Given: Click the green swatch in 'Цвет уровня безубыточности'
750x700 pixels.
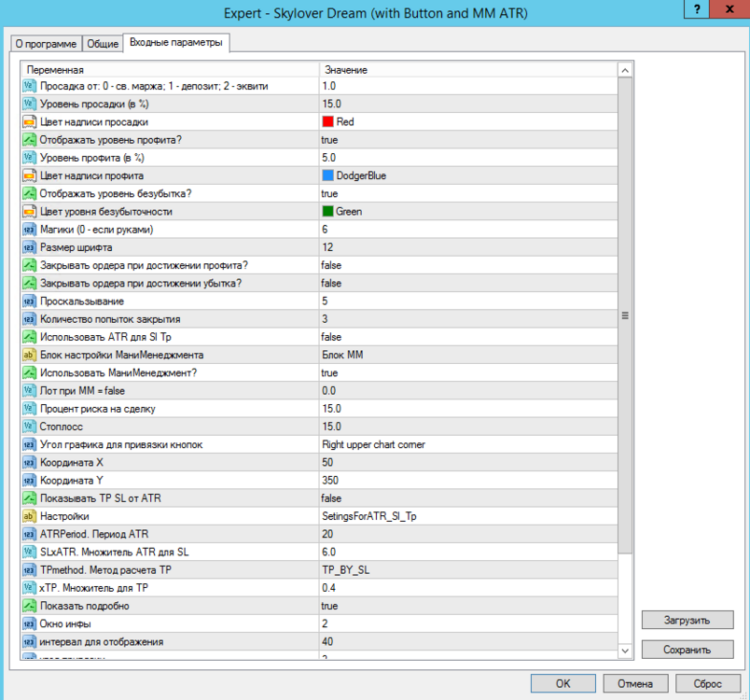Looking at the screenshot, I should click(327, 212).
